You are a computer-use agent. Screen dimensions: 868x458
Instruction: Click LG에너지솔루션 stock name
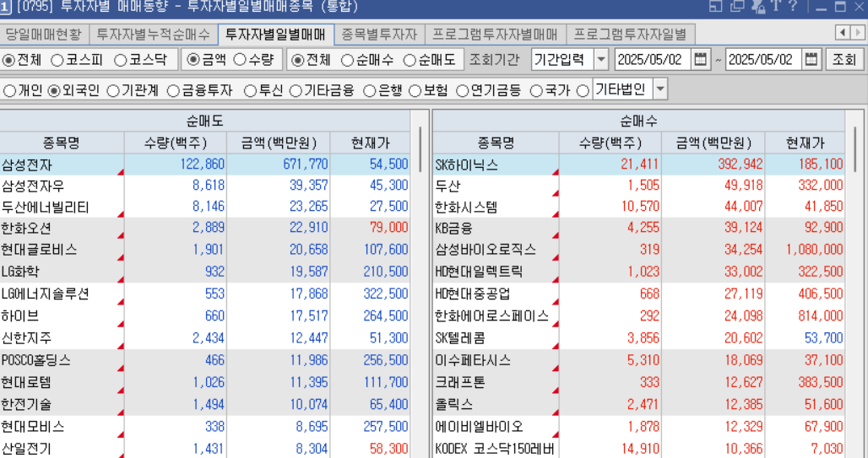pos(45,294)
